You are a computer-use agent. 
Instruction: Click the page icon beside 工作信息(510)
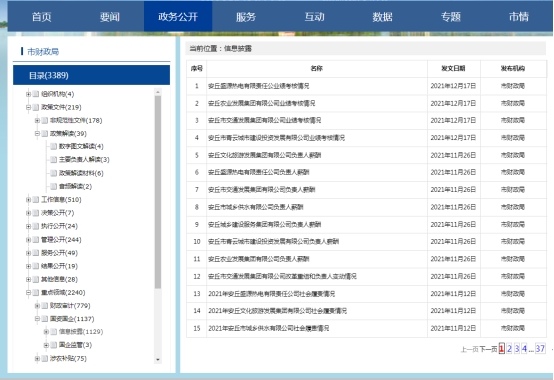pos(36,200)
